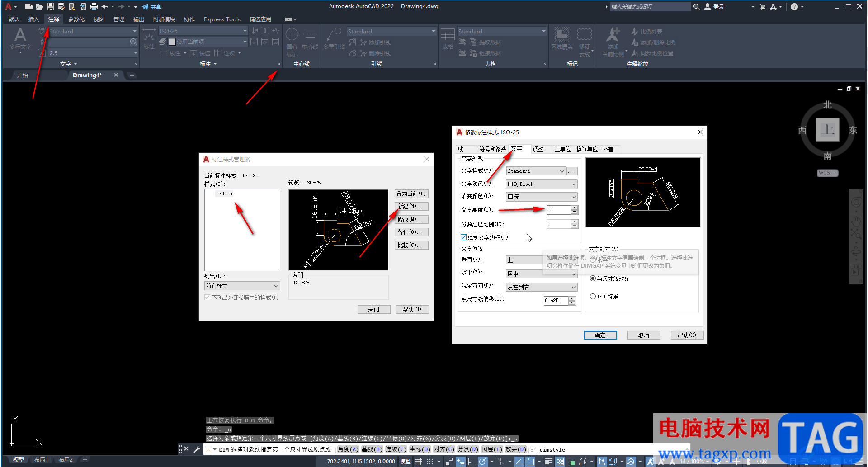Click the Revision Cloud icon

click(585, 35)
